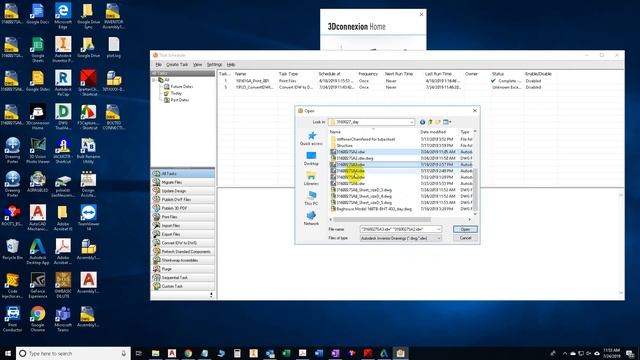Select Shrinkwrap Assemblies task
This screenshot has width=640, height=360.
pos(183,260)
